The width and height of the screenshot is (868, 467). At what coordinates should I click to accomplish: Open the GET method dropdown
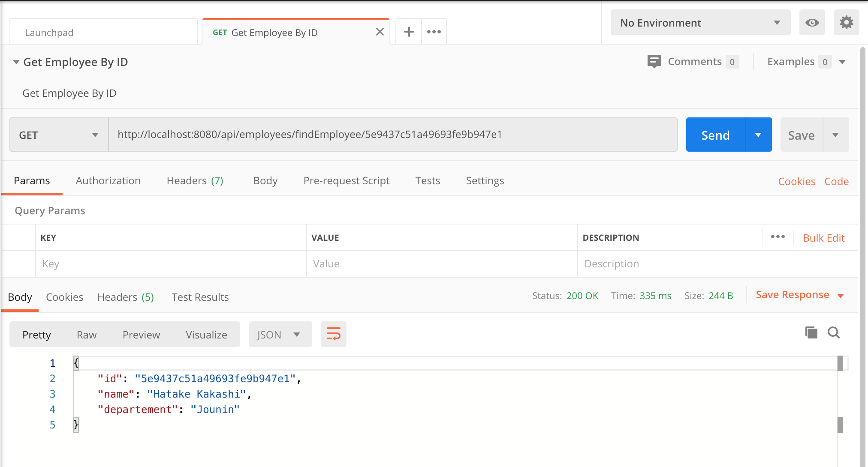(59, 135)
